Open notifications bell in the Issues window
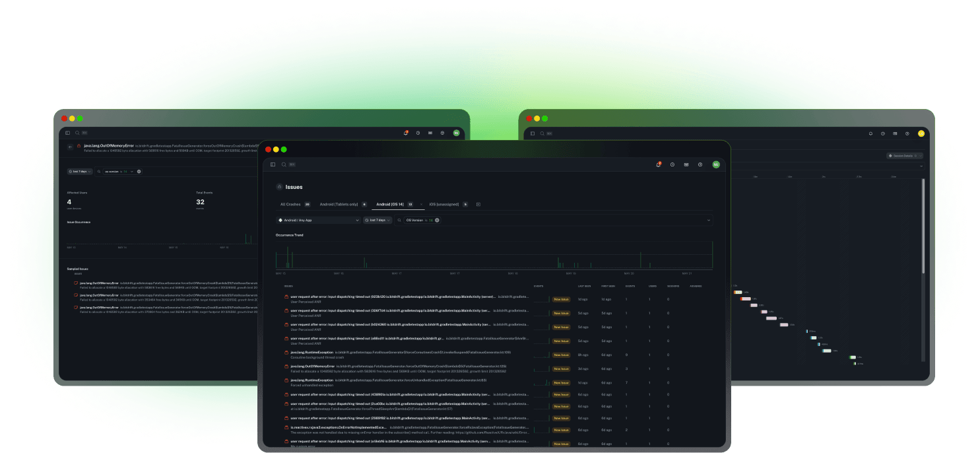This screenshot has width=980, height=453. pyautogui.click(x=658, y=164)
